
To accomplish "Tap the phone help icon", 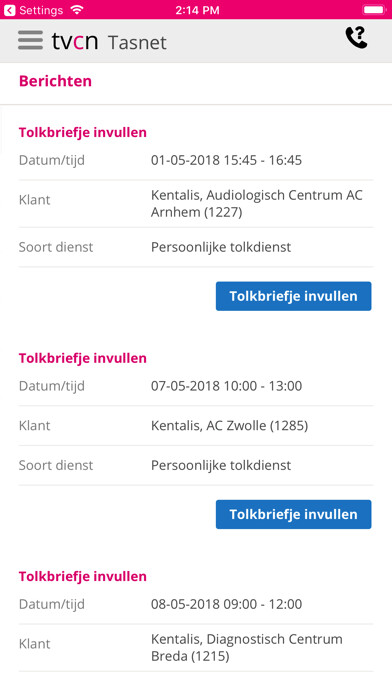I will click(x=356, y=38).
